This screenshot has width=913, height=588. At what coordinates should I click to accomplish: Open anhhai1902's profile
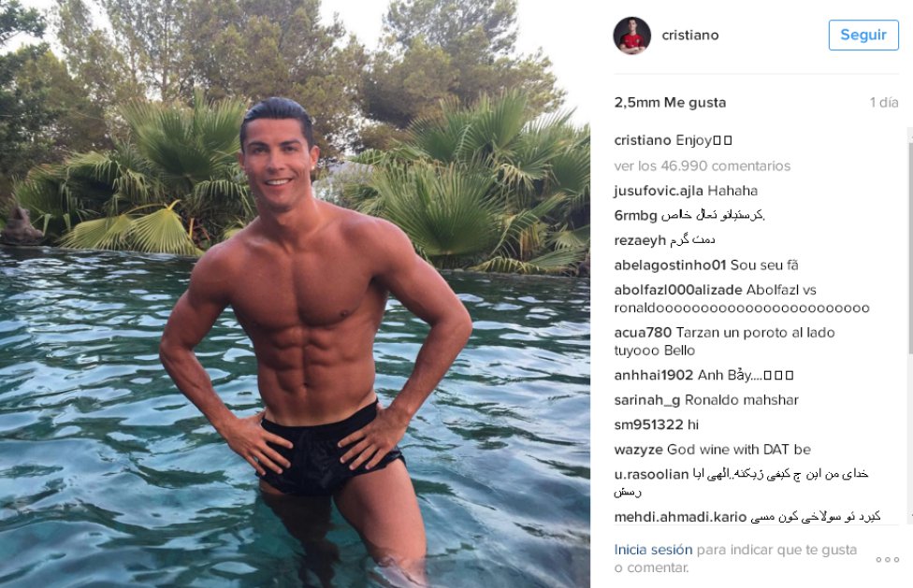tap(653, 375)
